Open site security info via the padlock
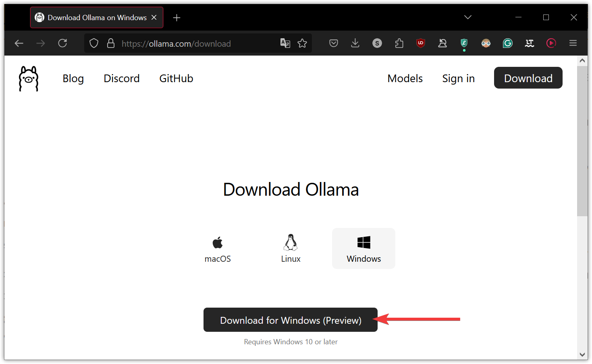This screenshot has width=592, height=364. [x=111, y=43]
